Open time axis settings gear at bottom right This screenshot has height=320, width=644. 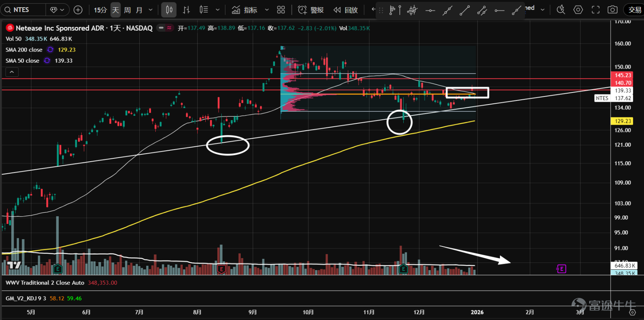click(x=632, y=312)
